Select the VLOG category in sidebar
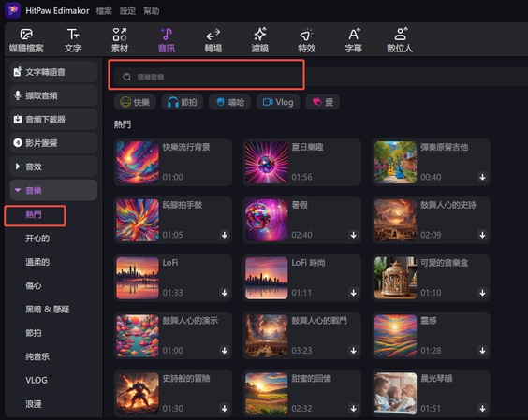The height and width of the screenshot is (420, 528). pos(37,380)
